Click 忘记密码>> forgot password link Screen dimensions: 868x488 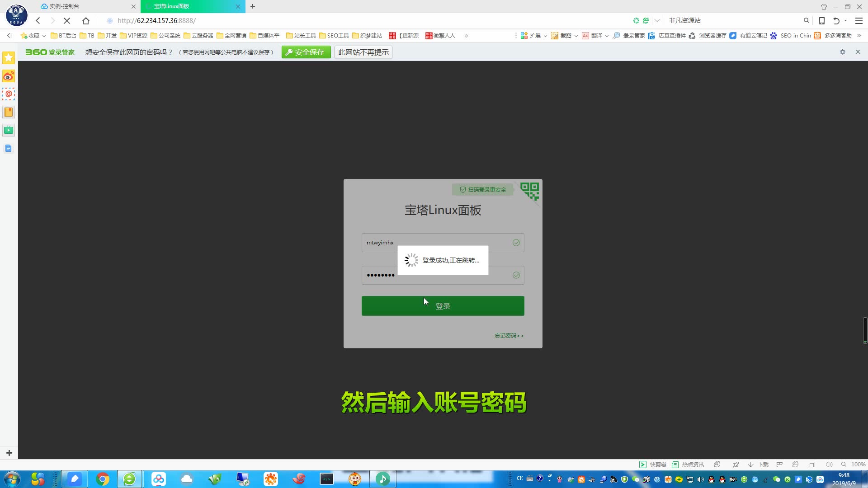(509, 335)
